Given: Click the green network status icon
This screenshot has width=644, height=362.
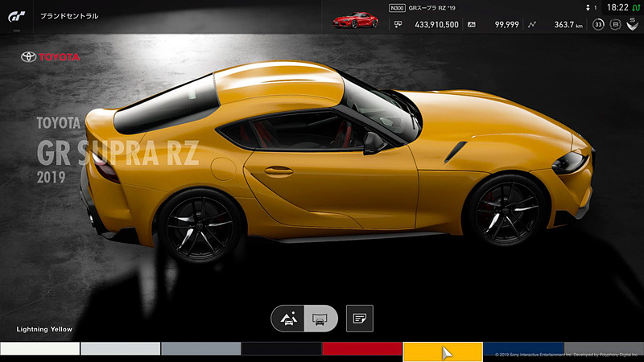Looking at the screenshot, I should pos(636,8).
